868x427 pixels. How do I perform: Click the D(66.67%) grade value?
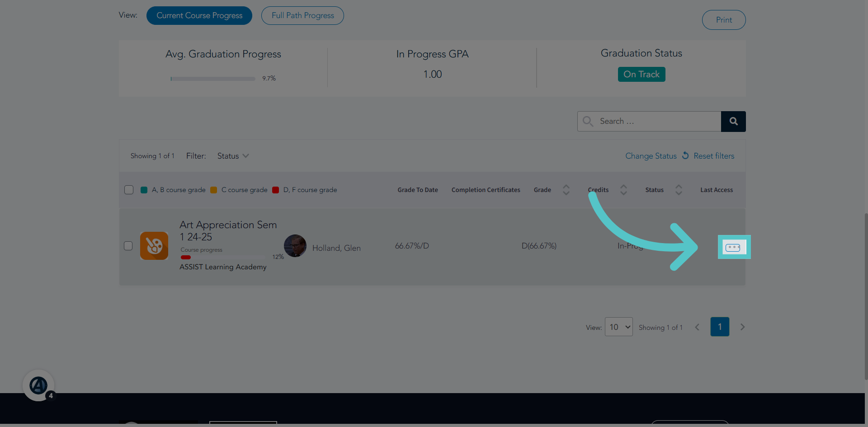coord(539,246)
